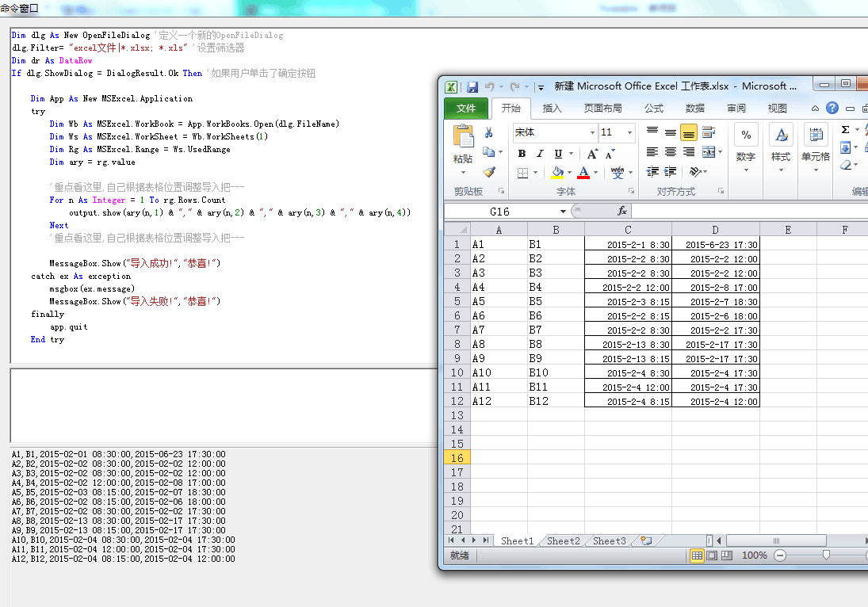The height and width of the screenshot is (607, 868).
Task: Click Merge and Center icon
Action: [709, 151]
